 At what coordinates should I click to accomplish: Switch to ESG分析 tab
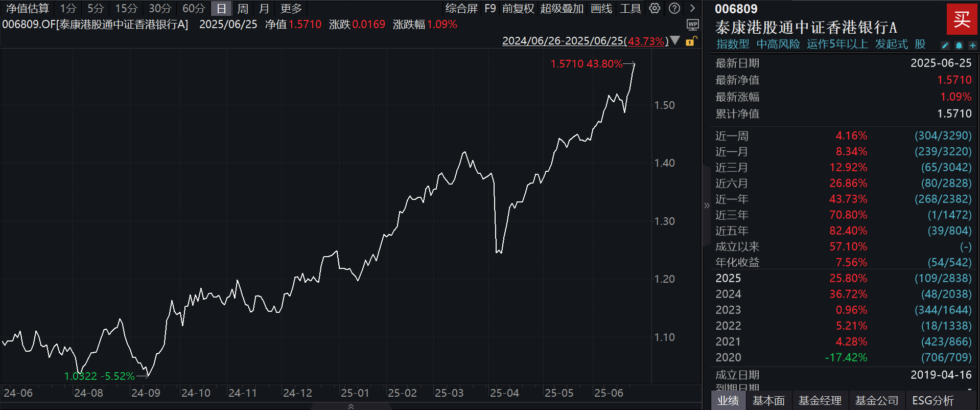coord(932,400)
